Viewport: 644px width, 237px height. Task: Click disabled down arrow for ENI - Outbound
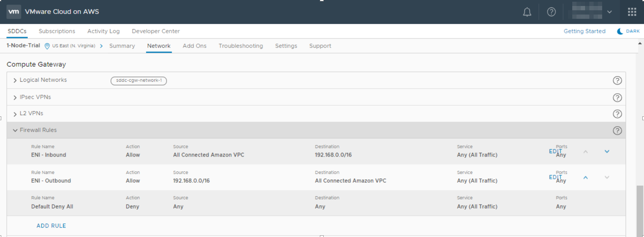[x=607, y=177]
